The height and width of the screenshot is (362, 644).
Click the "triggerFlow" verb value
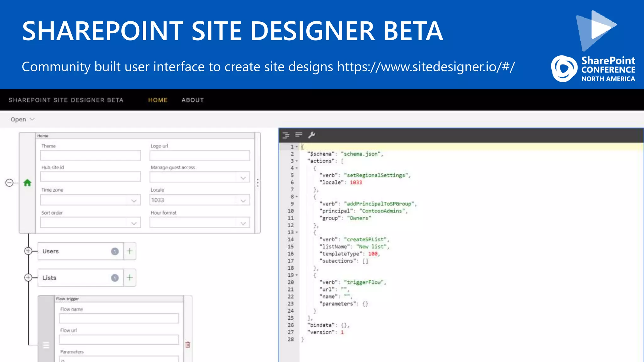coord(364,282)
